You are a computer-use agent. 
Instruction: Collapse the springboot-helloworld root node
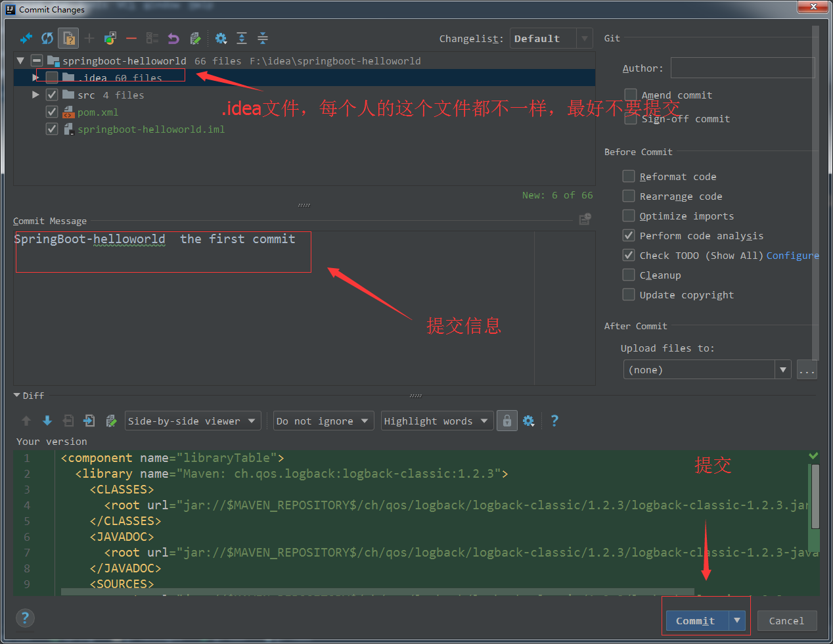tap(20, 60)
